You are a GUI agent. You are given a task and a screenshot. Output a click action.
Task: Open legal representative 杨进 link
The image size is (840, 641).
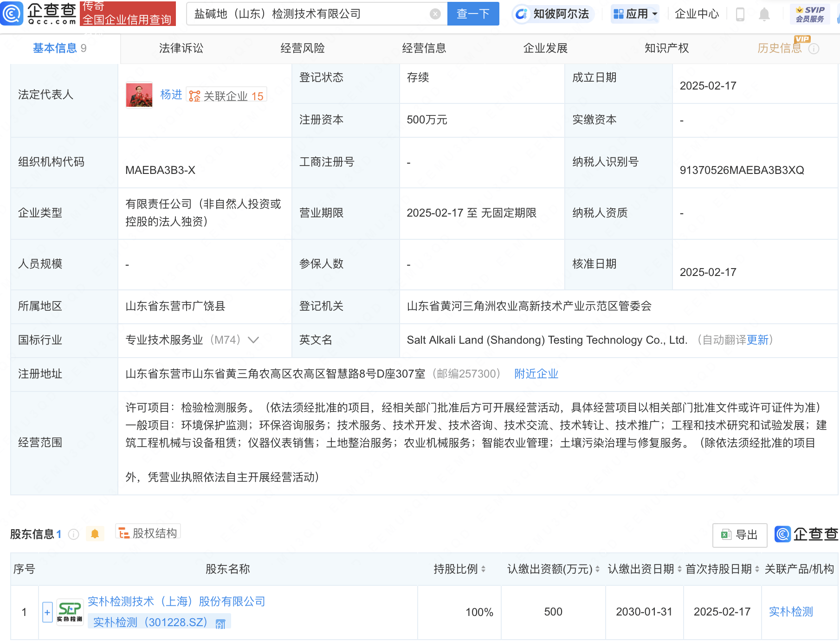click(x=171, y=95)
